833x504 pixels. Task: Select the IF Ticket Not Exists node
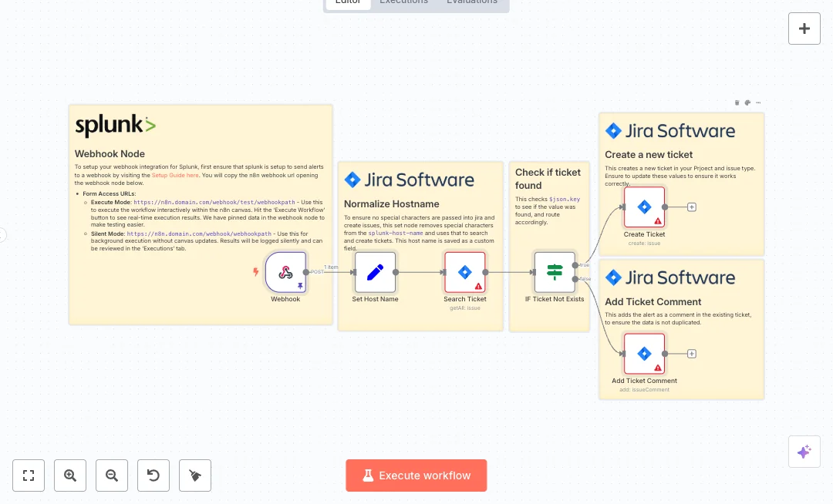555,272
